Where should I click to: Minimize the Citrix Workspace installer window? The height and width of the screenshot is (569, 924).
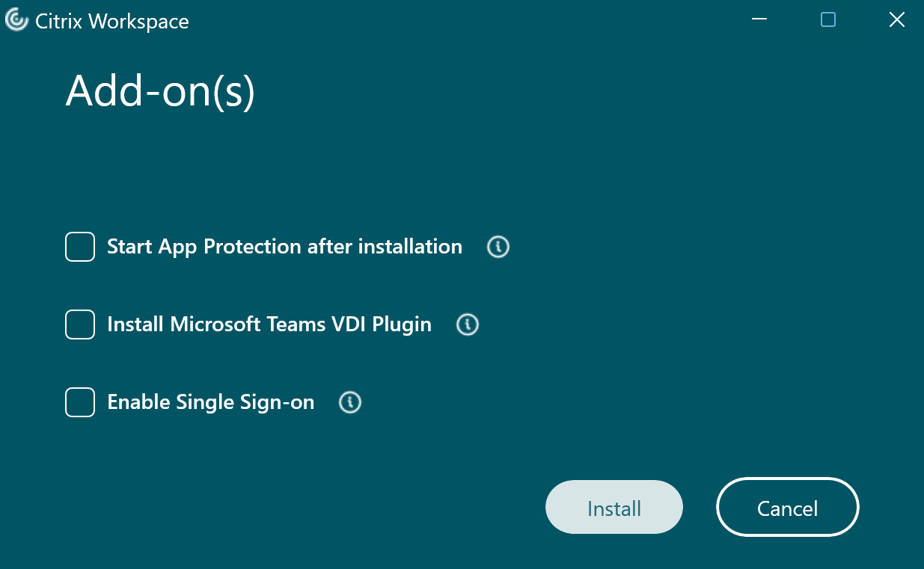pyautogui.click(x=759, y=20)
